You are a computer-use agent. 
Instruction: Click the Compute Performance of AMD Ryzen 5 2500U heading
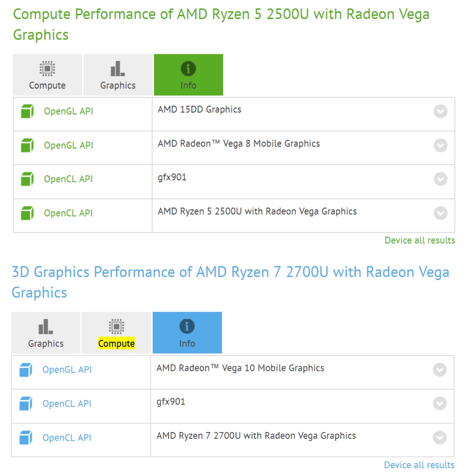pyautogui.click(x=221, y=25)
